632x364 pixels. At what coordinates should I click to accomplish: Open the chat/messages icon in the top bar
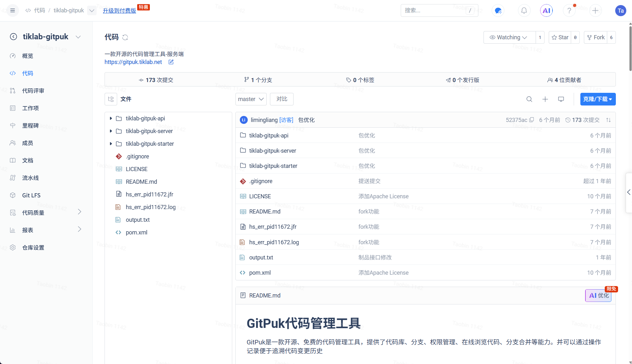pyautogui.click(x=498, y=10)
